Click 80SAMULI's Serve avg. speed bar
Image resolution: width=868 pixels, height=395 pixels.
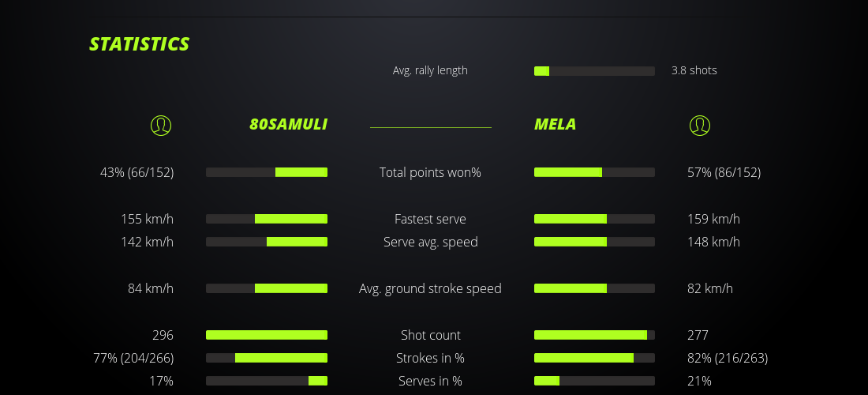267,242
